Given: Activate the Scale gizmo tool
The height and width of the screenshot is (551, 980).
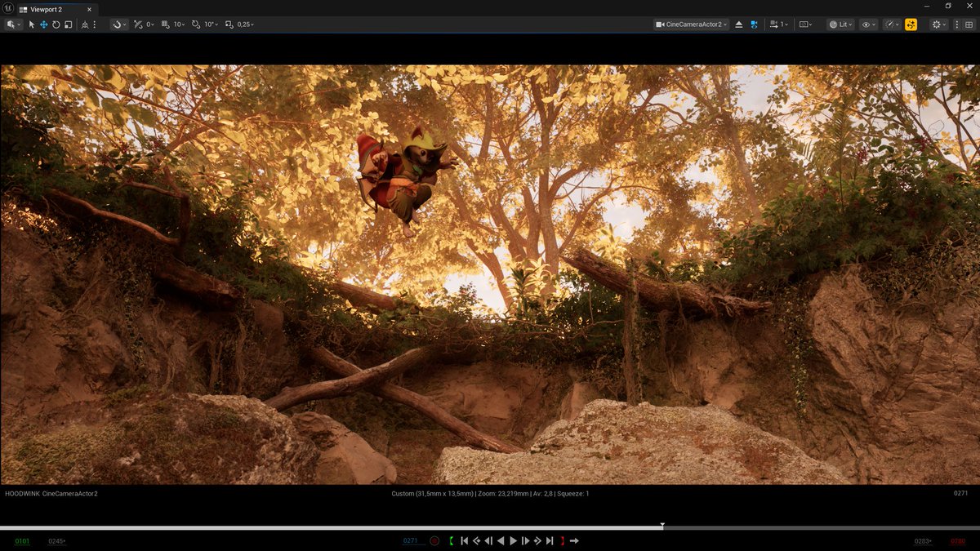Looking at the screenshot, I should 67,24.
